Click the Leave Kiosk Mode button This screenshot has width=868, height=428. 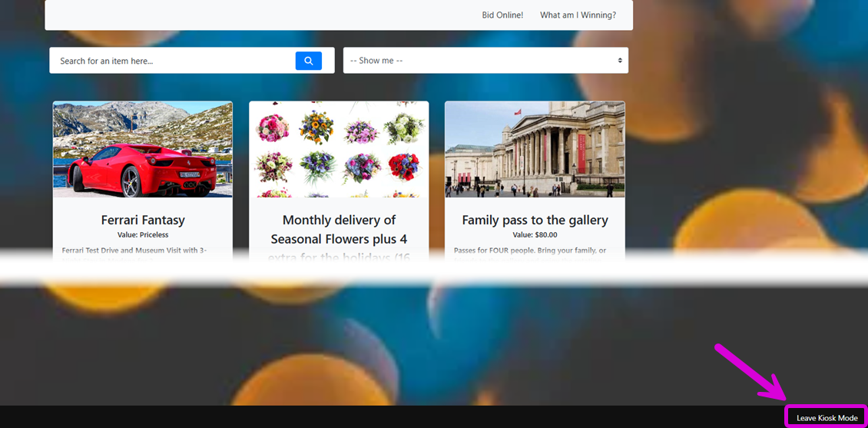(827, 417)
